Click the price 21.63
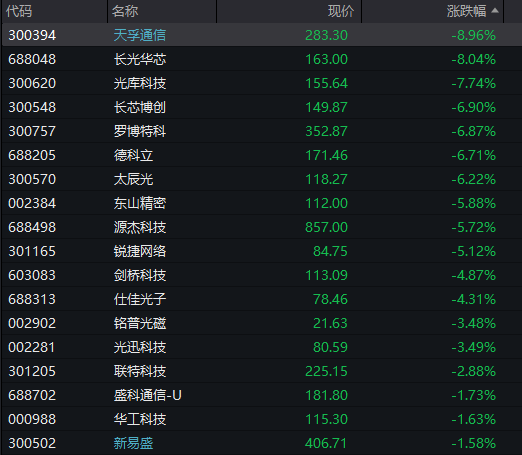Viewport: 522px width, 455px height. point(330,323)
